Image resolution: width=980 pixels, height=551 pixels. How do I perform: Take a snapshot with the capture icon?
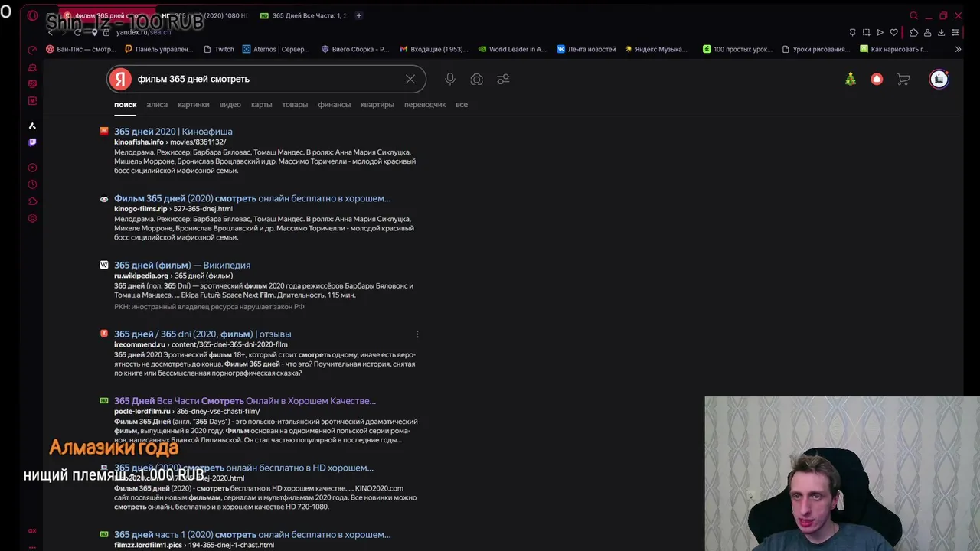click(x=866, y=32)
